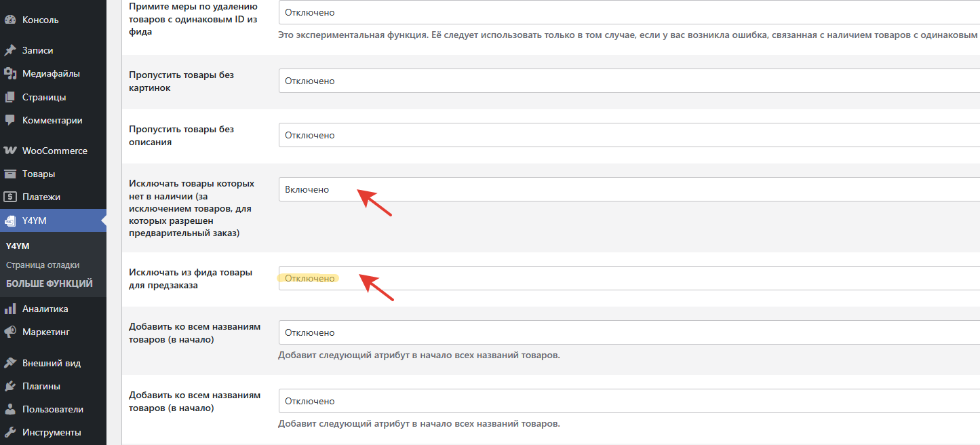Open Комментарии via the speech bubble icon
This screenshot has height=445, width=980.
[10, 120]
